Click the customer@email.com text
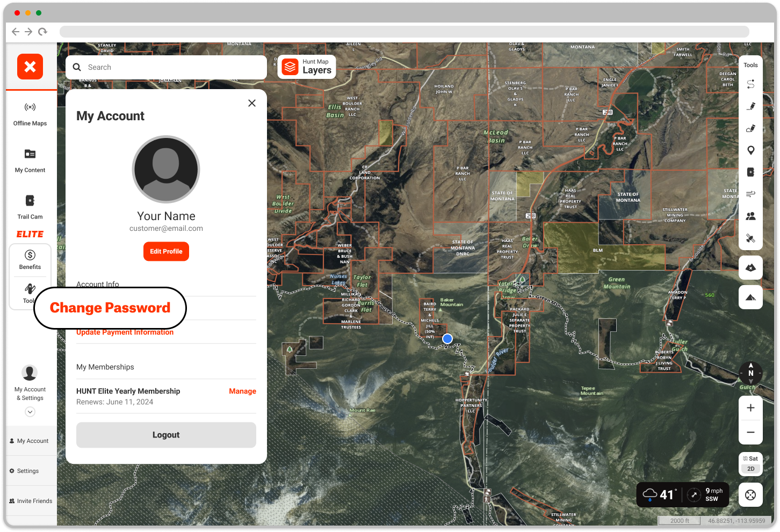The height and width of the screenshot is (532, 780). pos(166,228)
